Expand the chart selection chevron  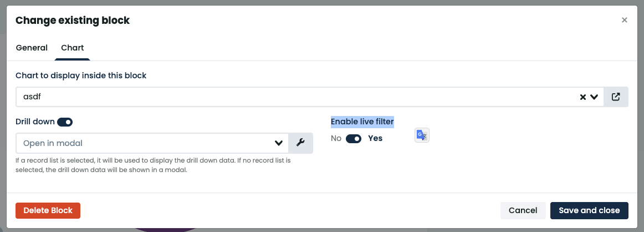[x=594, y=97]
